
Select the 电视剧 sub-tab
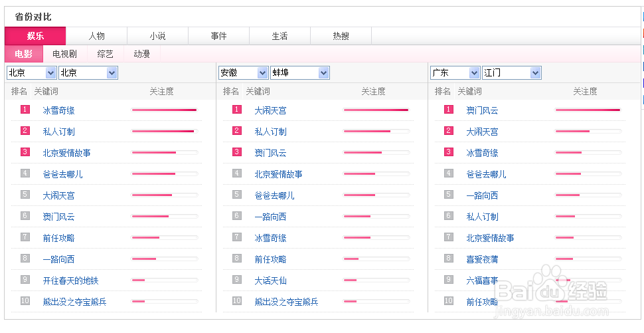64,54
